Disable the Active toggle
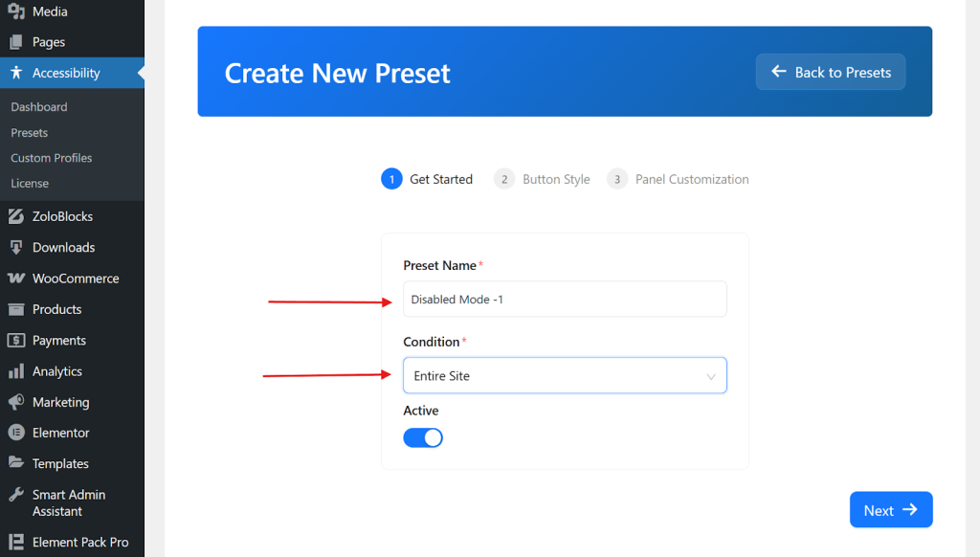This screenshot has width=980, height=557. (423, 437)
